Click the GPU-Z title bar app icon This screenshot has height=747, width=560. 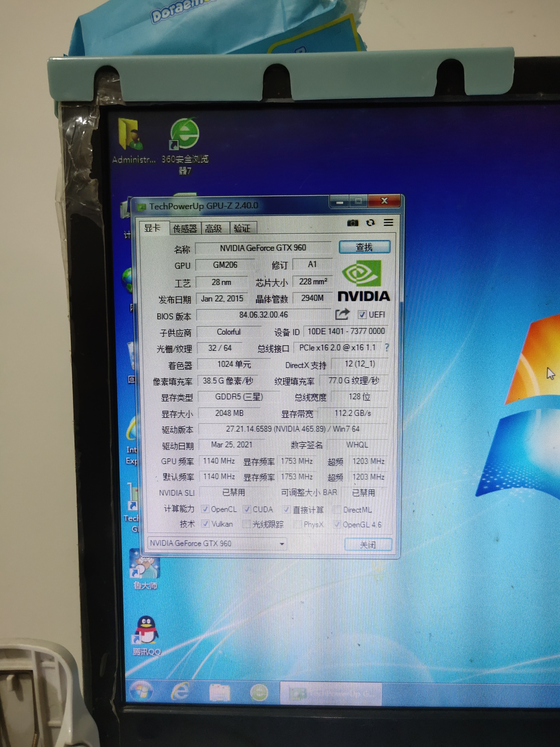point(141,207)
